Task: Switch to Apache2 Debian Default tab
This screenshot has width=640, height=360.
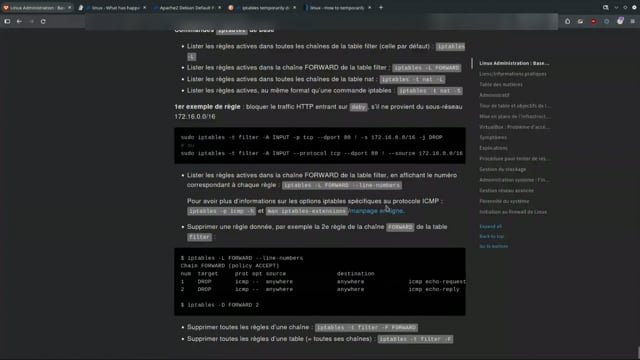Action: pos(187,7)
